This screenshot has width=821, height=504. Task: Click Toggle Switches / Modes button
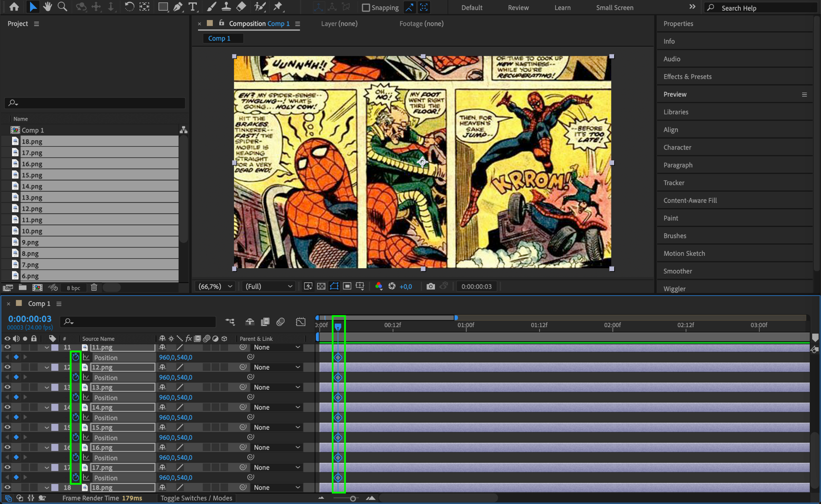click(x=196, y=498)
